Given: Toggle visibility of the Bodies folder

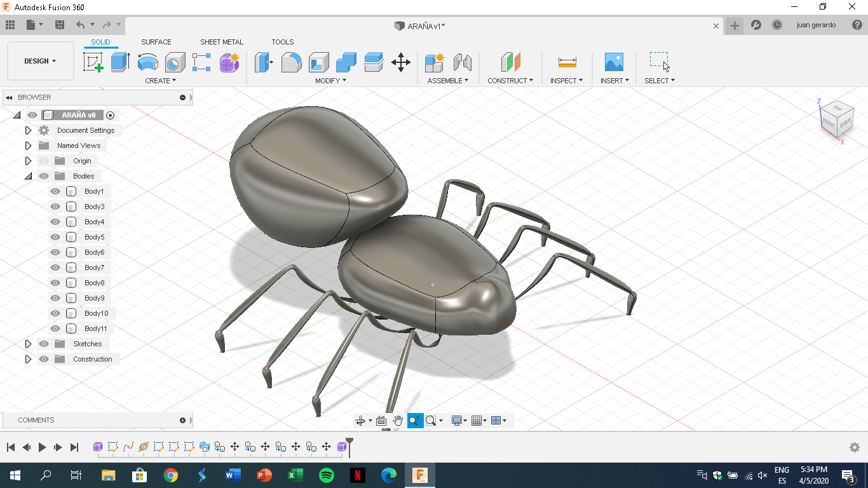Looking at the screenshot, I should coord(43,176).
